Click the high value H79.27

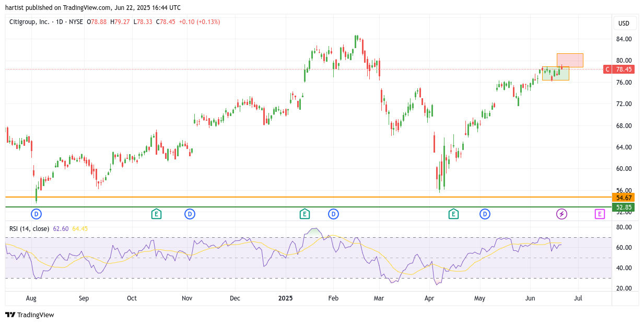coord(120,22)
